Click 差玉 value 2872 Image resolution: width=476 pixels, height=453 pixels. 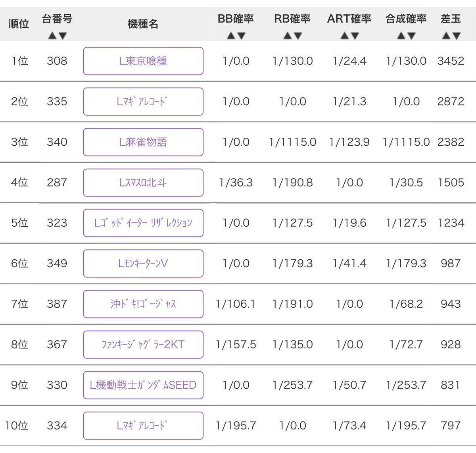(x=451, y=102)
